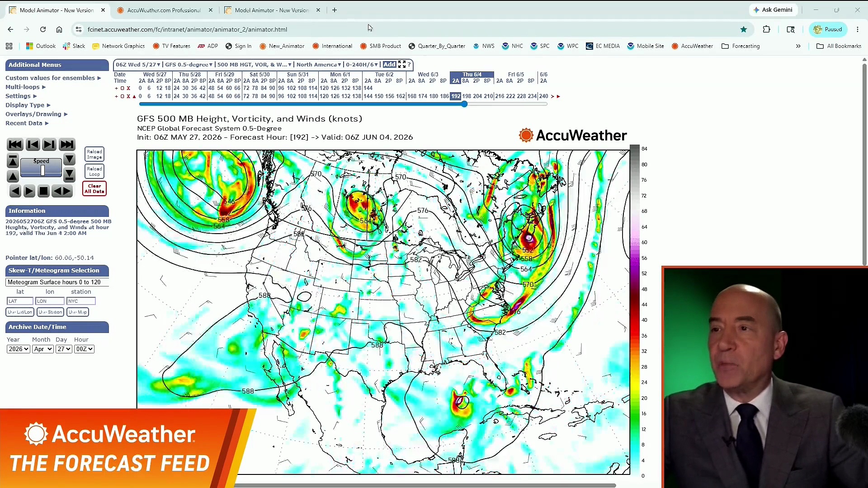Image resolution: width=868 pixels, height=488 pixels.
Task: Go to browser home icon
Action: click(x=59, y=29)
